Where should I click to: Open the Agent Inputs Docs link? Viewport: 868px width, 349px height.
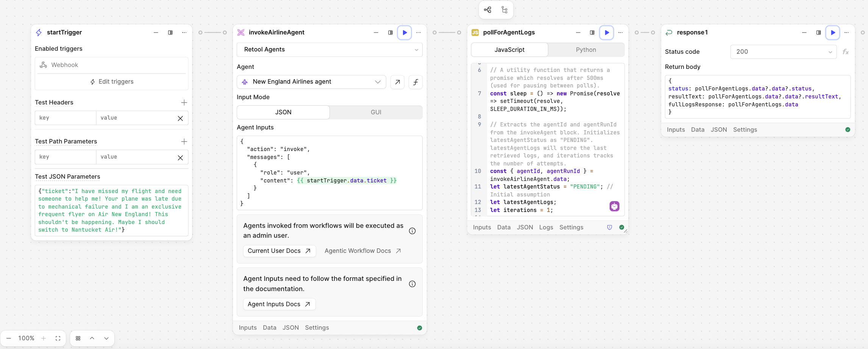pos(279,304)
